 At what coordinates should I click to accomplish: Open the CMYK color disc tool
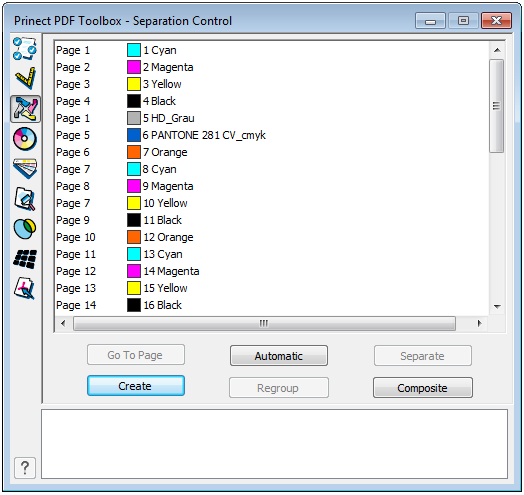pyautogui.click(x=25, y=138)
